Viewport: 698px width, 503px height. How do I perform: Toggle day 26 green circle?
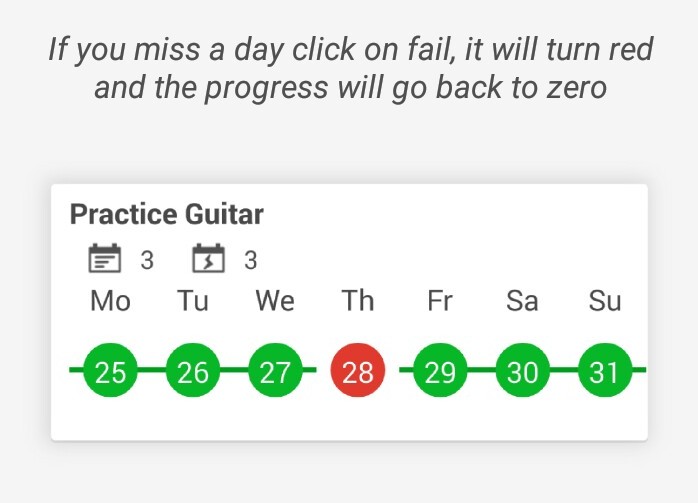[x=193, y=370]
